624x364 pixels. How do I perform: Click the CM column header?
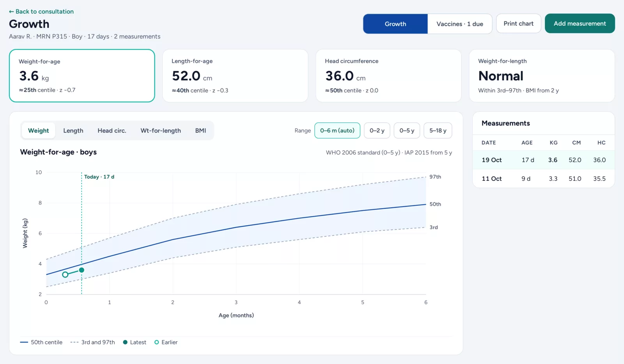pyautogui.click(x=576, y=143)
